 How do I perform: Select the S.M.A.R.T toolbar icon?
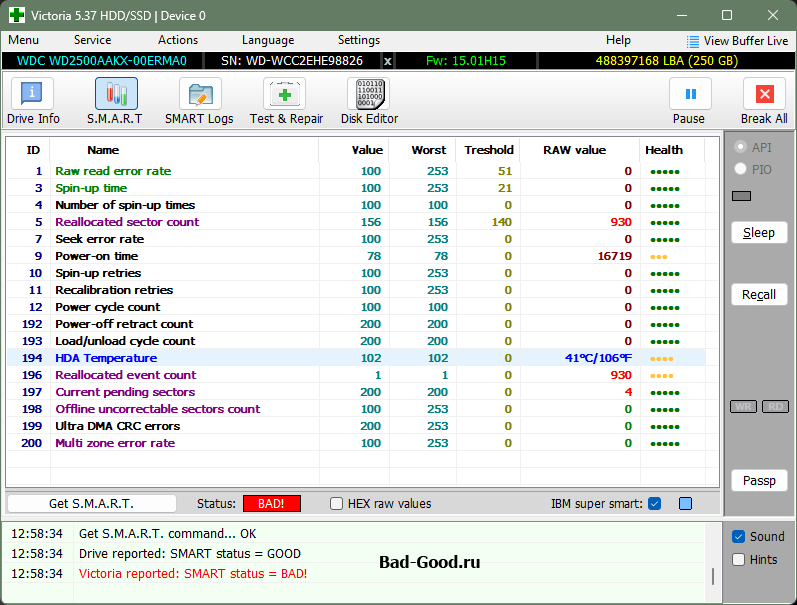[116, 101]
